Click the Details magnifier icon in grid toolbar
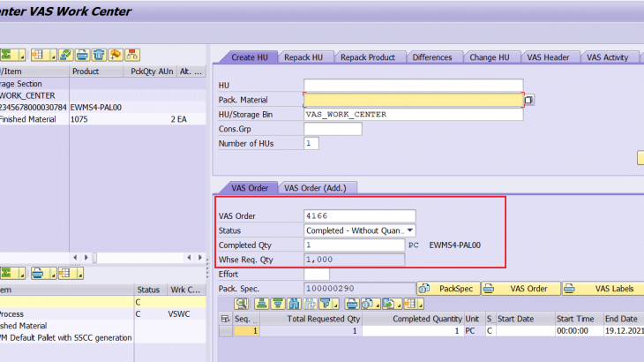The height and width of the screenshot is (362, 644). click(x=242, y=304)
